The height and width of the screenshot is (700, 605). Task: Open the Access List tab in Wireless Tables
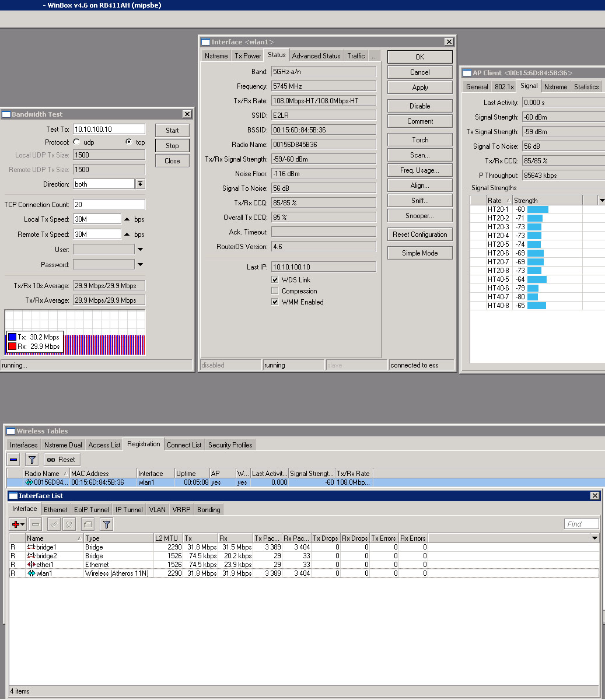(x=104, y=445)
